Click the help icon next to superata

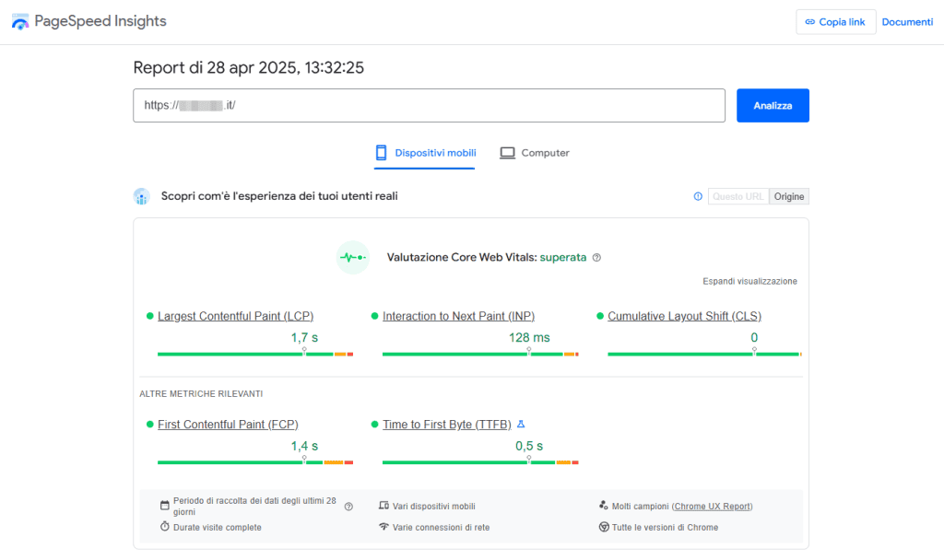click(596, 258)
